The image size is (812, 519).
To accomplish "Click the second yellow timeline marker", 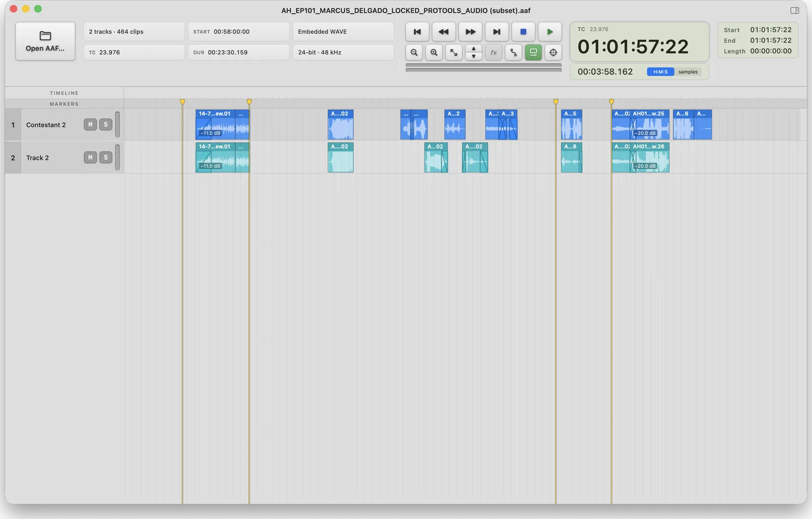I will point(249,102).
